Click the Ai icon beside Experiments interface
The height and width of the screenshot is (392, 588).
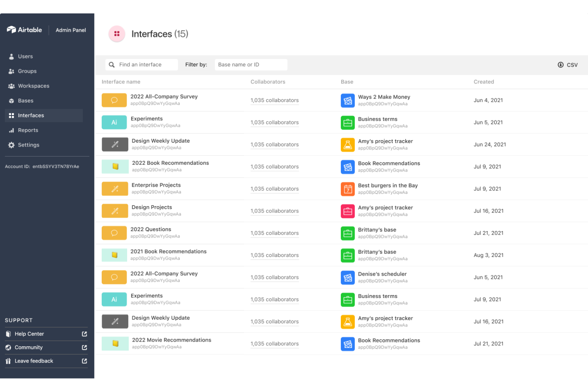[x=114, y=122]
